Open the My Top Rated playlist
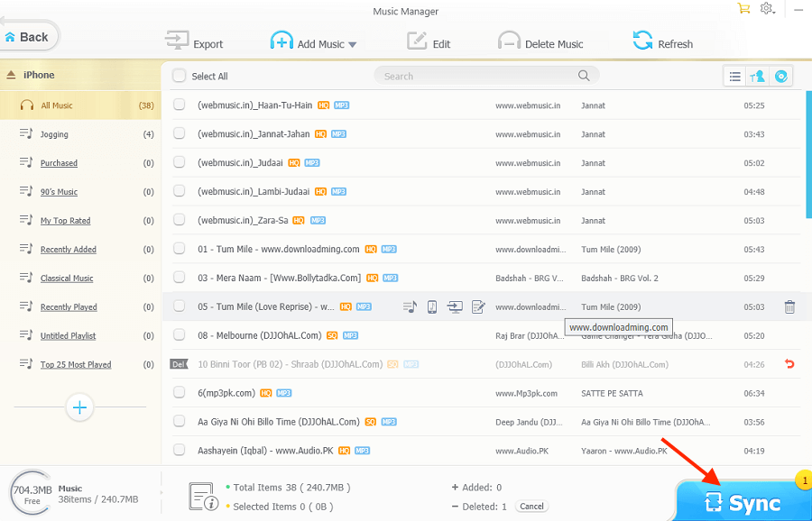The image size is (812, 521). tap(65, 221)
